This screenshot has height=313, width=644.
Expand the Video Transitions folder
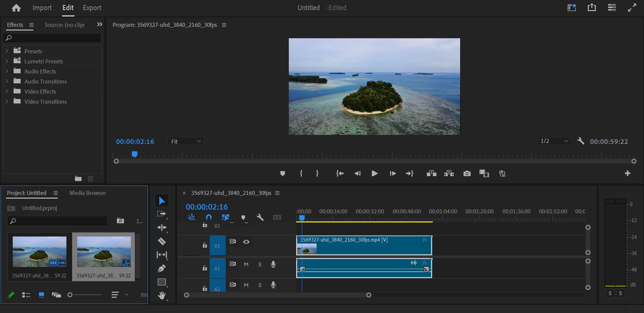point(7,101)
